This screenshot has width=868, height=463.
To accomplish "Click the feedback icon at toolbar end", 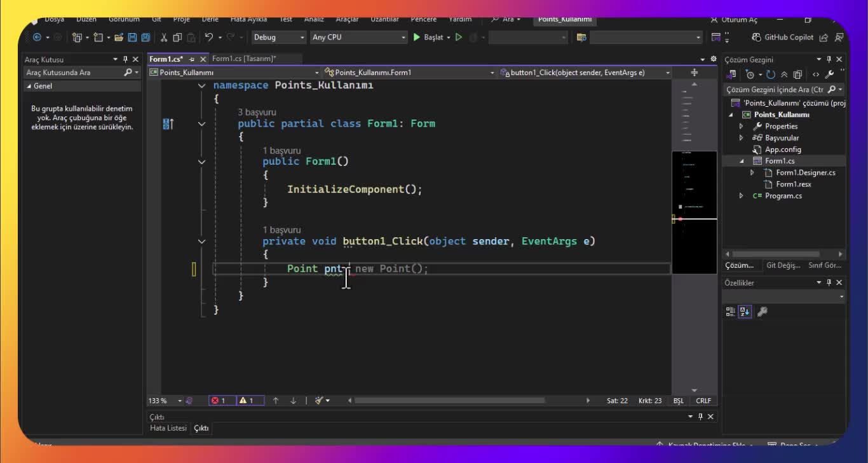I will [x=839, y=38].
